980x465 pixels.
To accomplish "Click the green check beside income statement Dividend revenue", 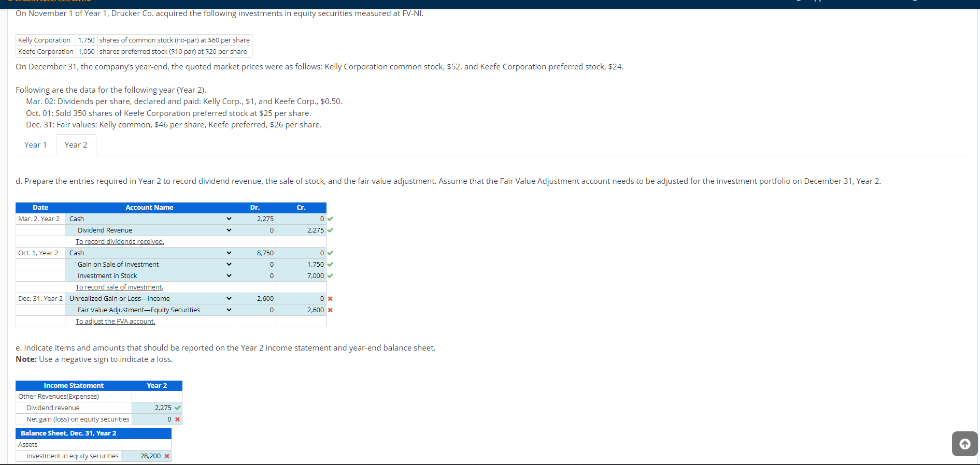I will point(178,408).
